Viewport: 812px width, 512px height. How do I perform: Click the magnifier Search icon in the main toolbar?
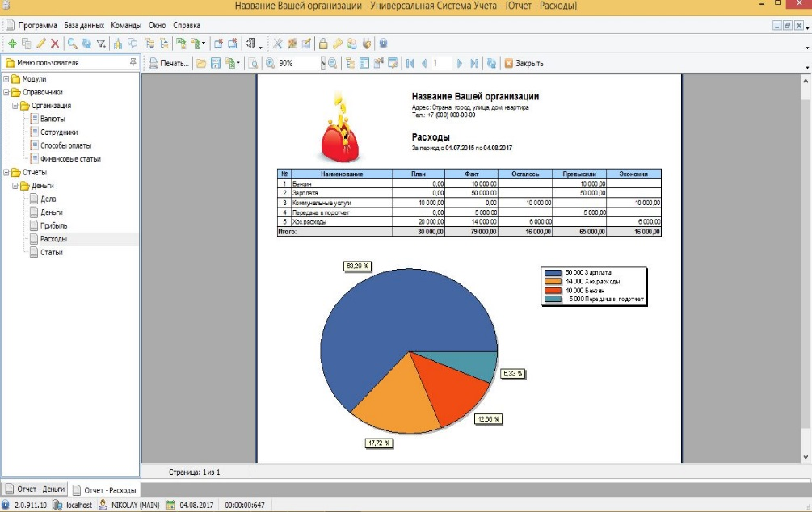pyautogui.click(x=73, y=44)
